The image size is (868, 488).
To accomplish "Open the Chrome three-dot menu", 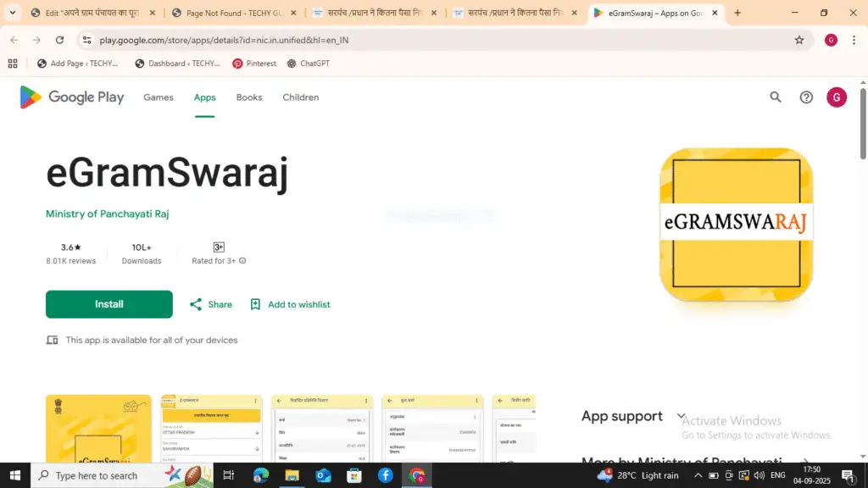I will (854, 40).
